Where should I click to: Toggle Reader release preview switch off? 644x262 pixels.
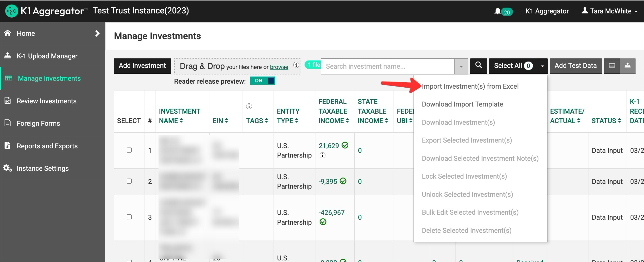point(262,81)
